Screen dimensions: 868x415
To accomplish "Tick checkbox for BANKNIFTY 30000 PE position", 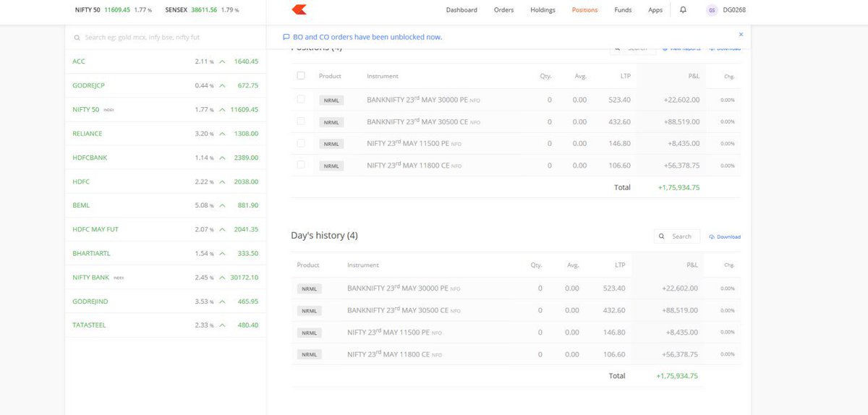I will click(301, 99).
